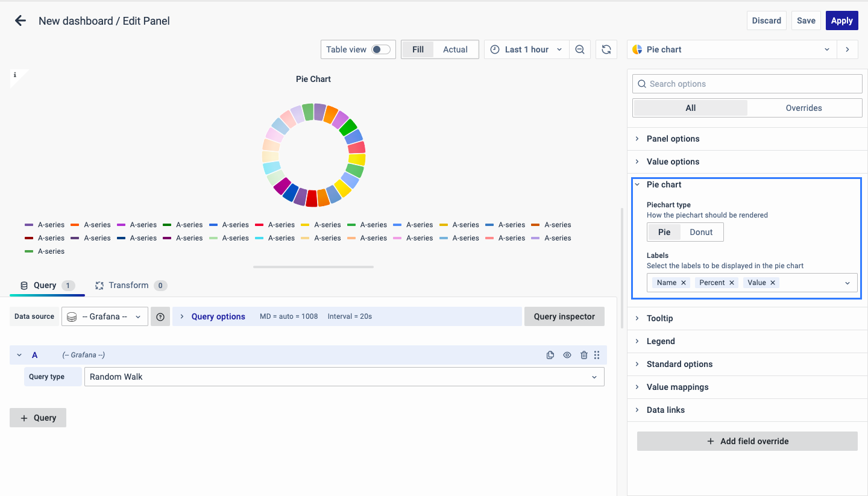Switch to the Transform tab
The image size is (868, 496).
tap(130, 285)
